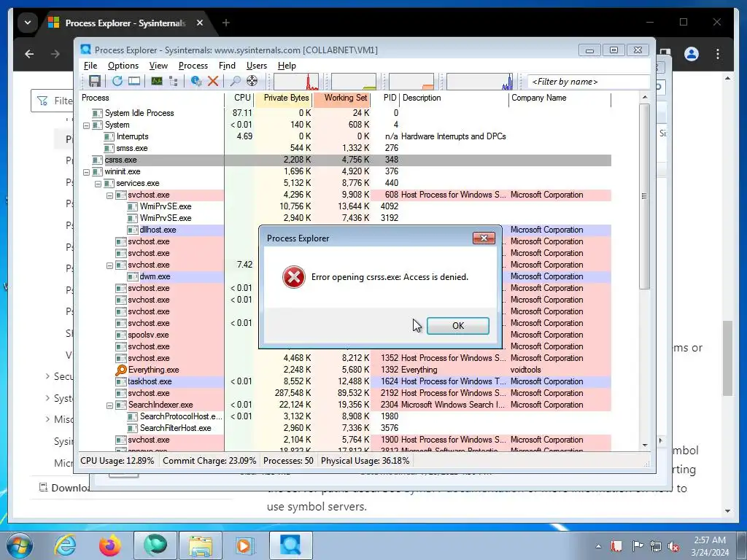This screenshot has height=560, width=747.
Task: Click the process list scroll-down arrow
Action: 645,446
